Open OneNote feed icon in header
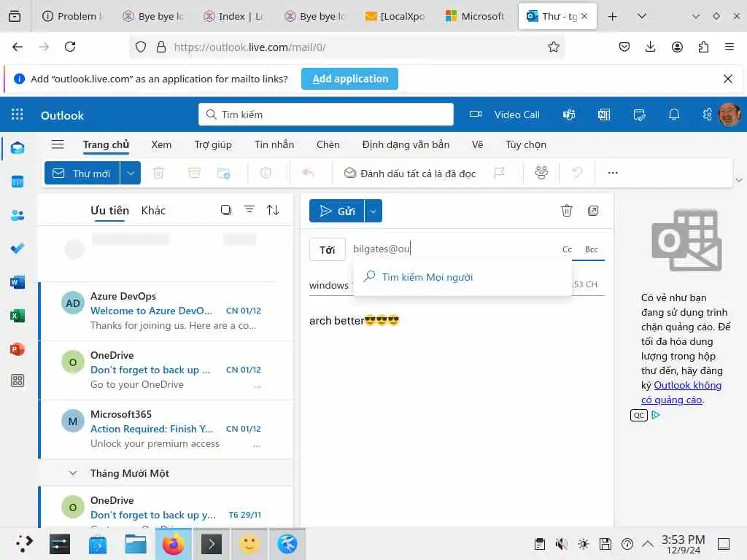This screenshot has height=560, width=747. pos(604,114)
